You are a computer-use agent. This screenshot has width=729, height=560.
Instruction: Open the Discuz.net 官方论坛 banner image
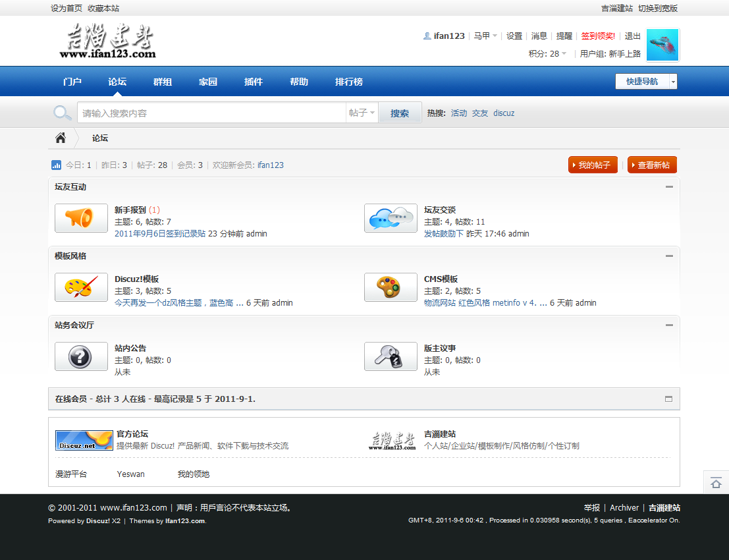84,440
